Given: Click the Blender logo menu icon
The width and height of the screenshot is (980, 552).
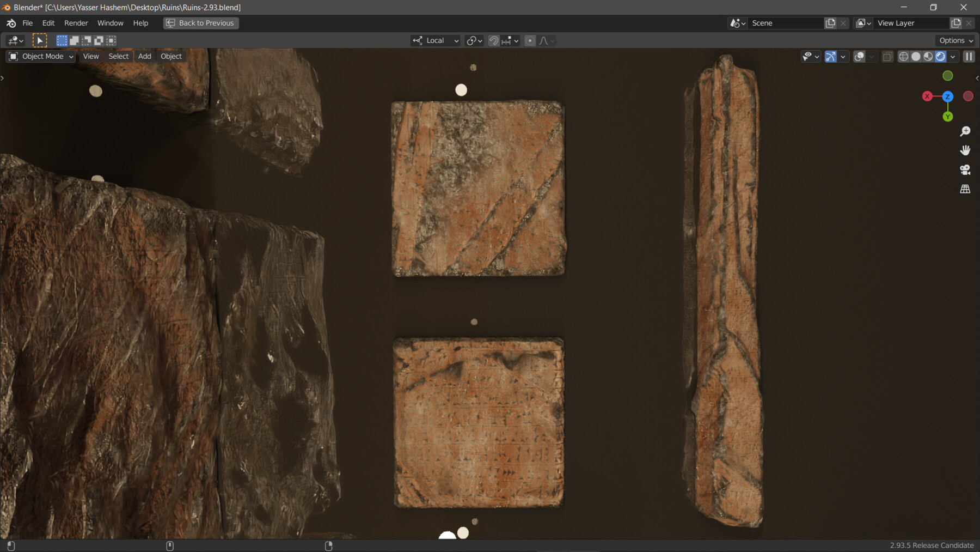Looking at the screenshot, I should [11, 23].
